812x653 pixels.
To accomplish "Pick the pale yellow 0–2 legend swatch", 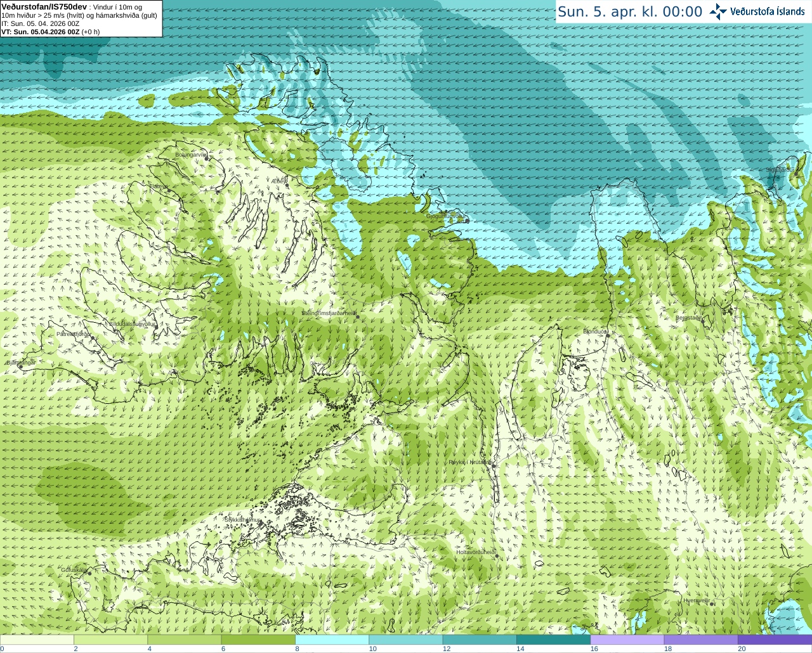I will pos(37,640).
